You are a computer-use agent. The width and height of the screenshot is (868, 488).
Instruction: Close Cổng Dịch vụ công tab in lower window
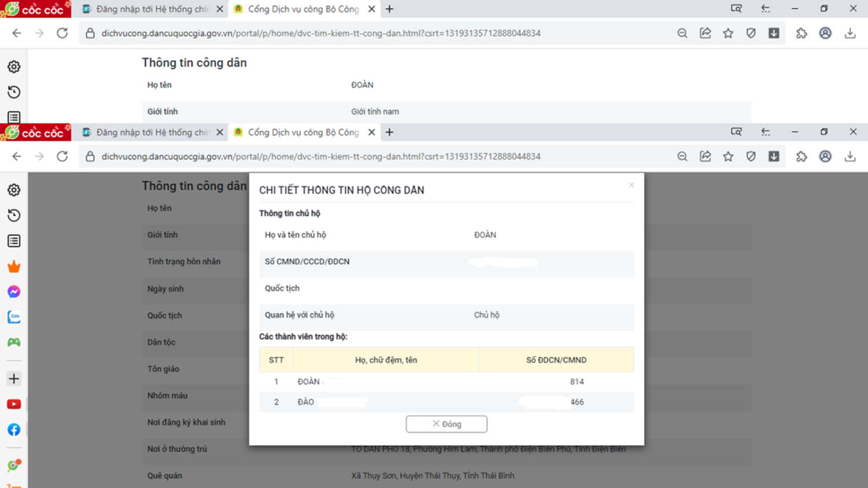click(372, 132)
